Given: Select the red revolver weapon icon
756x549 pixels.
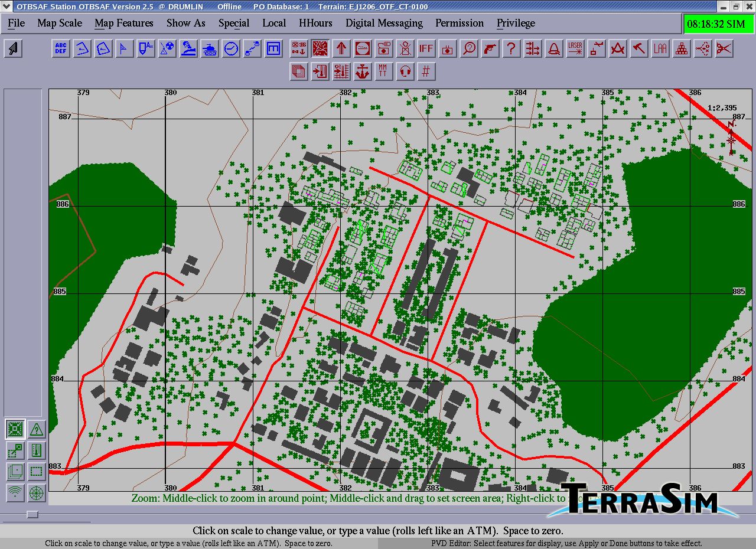Looking at the screenshot, I should (490, 48).
